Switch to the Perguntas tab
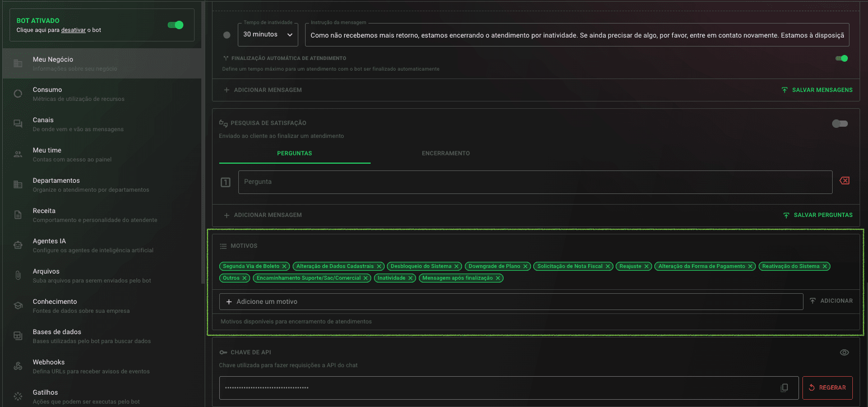 pos(294,153)
